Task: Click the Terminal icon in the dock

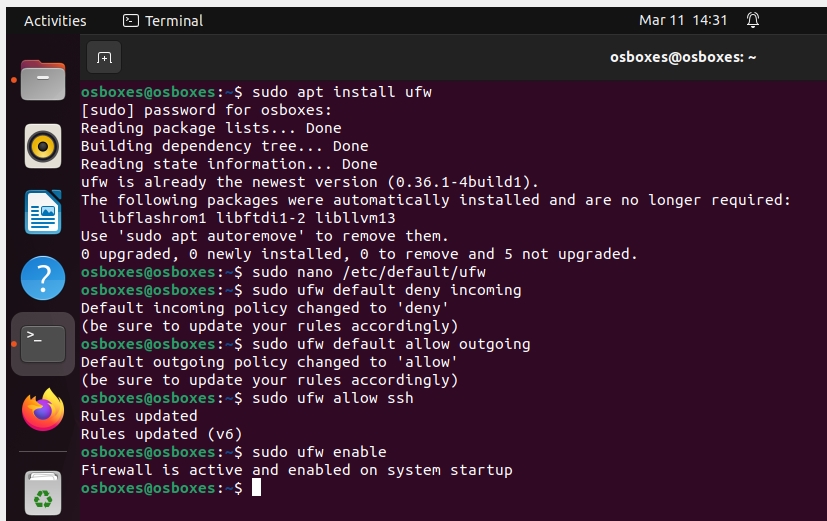Action: [x=43, y=343]
